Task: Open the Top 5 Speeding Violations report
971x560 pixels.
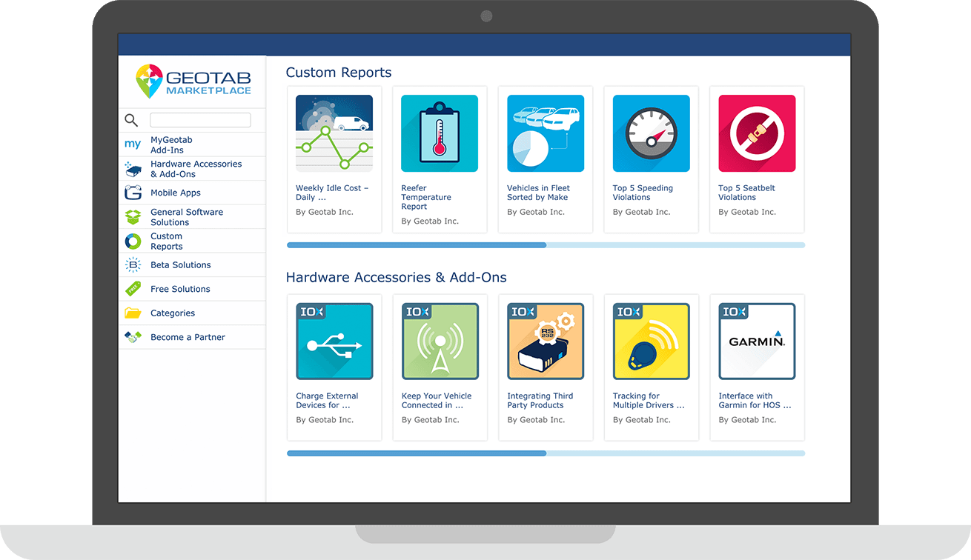Action: click(651, 133)
